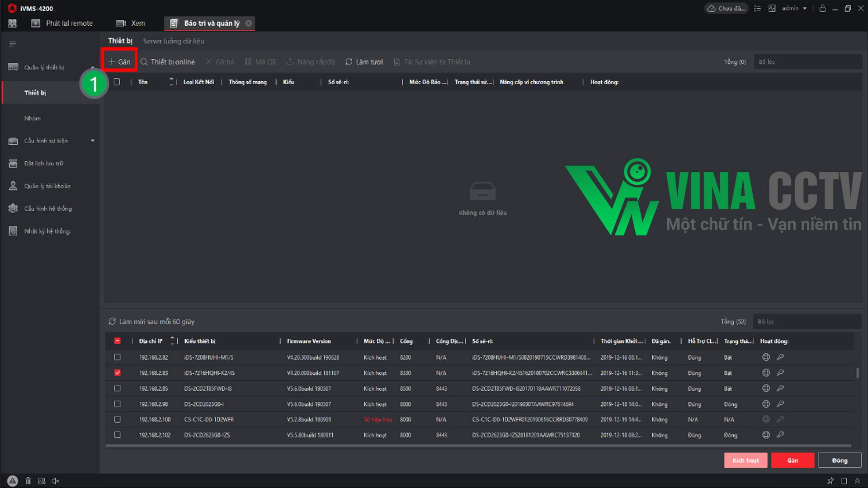Open key tool for 192.168.2.98

[x=780, y=404]
